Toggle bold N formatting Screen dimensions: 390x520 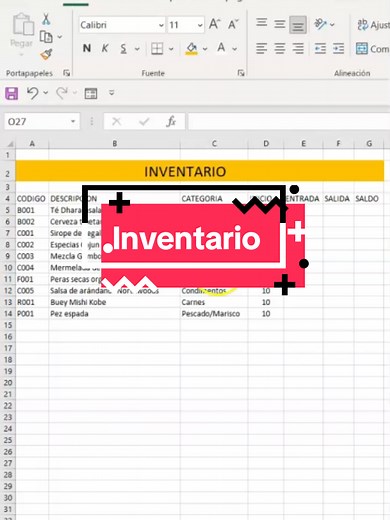[87, 49]
